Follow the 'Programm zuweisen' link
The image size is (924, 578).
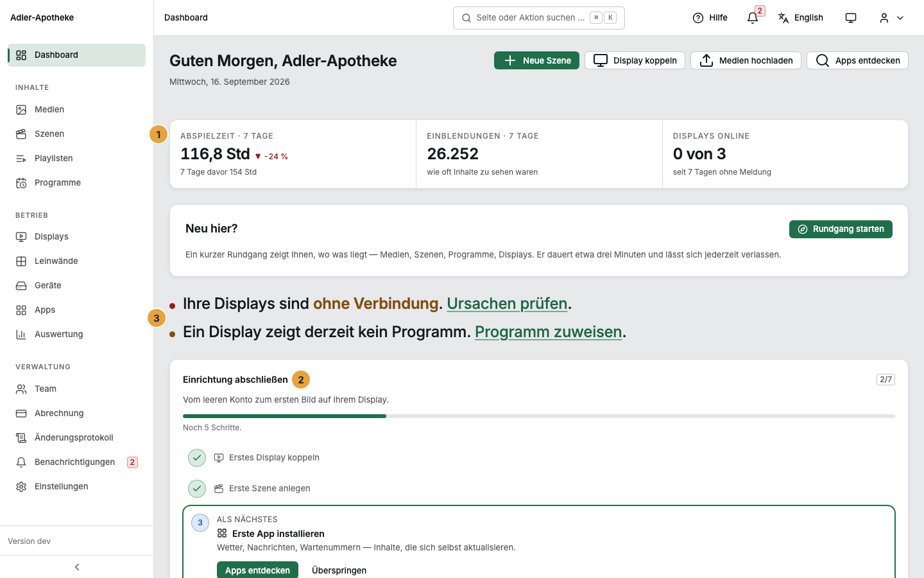[549, 331]
